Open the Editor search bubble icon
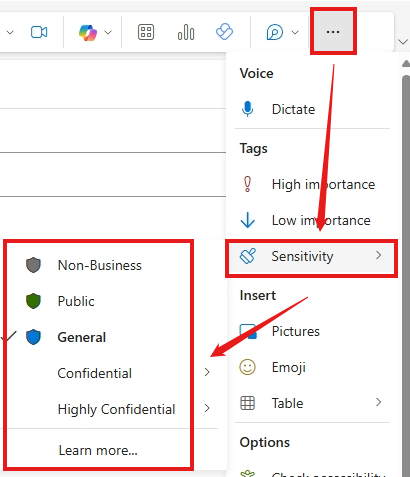410x477 pixels. (x=275, y=32)
